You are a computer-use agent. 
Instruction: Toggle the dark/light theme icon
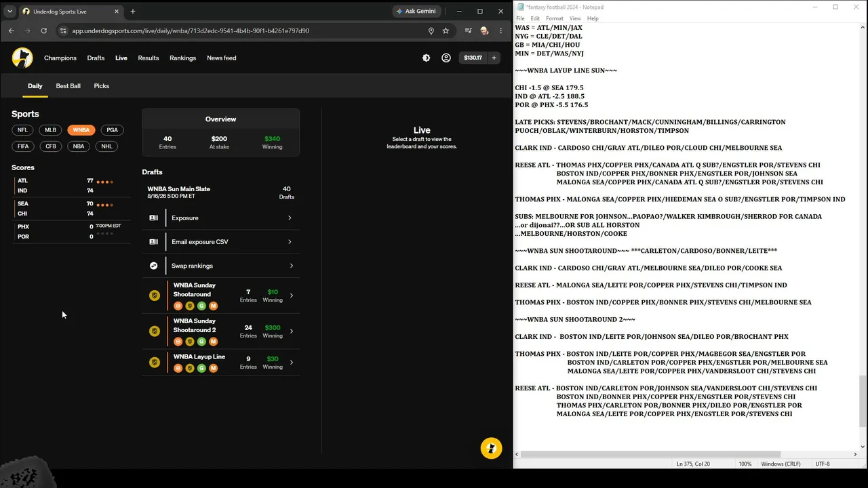pyautogui.click(x=426, y=58)
